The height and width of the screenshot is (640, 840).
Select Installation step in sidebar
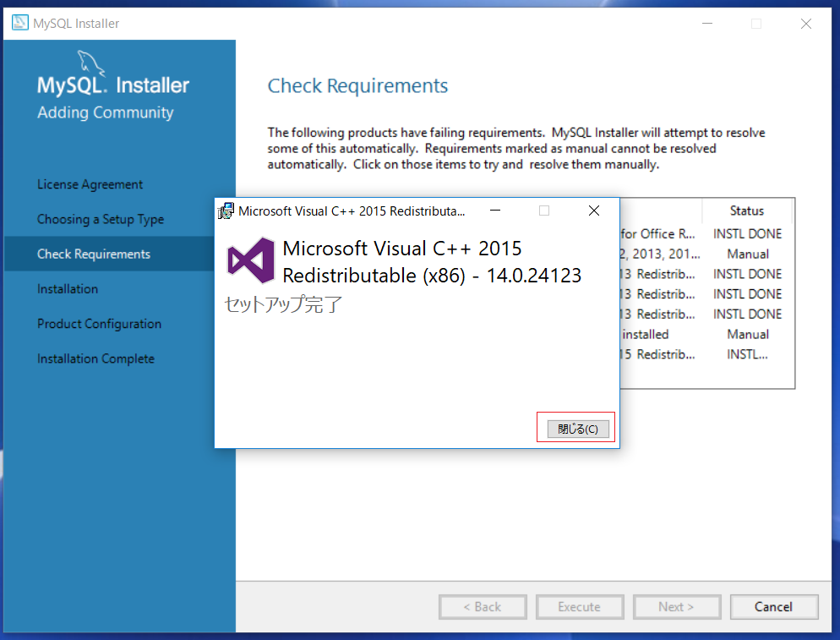tap(68, 289)
